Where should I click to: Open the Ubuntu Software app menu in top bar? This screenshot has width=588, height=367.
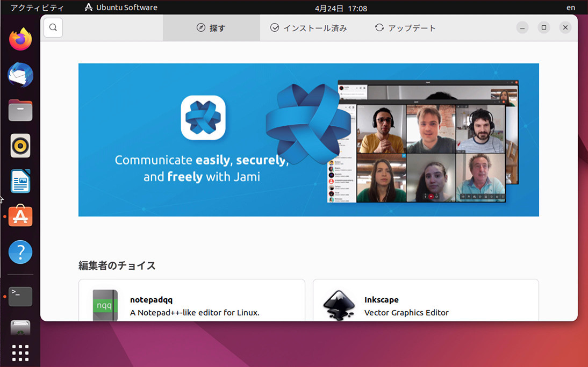coord(121,8)
